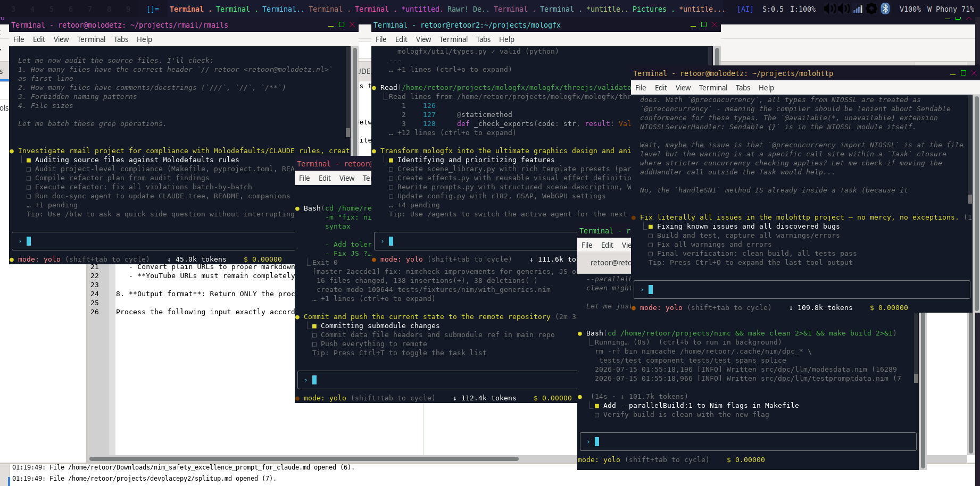980x486 pixels.
Task: Switch to workspace 5 in top bar
Action: 52,9
